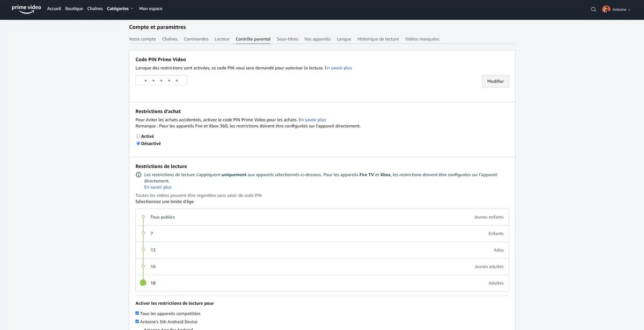
Task: Click the Jeunes enfants label
Action: point(489,217)
